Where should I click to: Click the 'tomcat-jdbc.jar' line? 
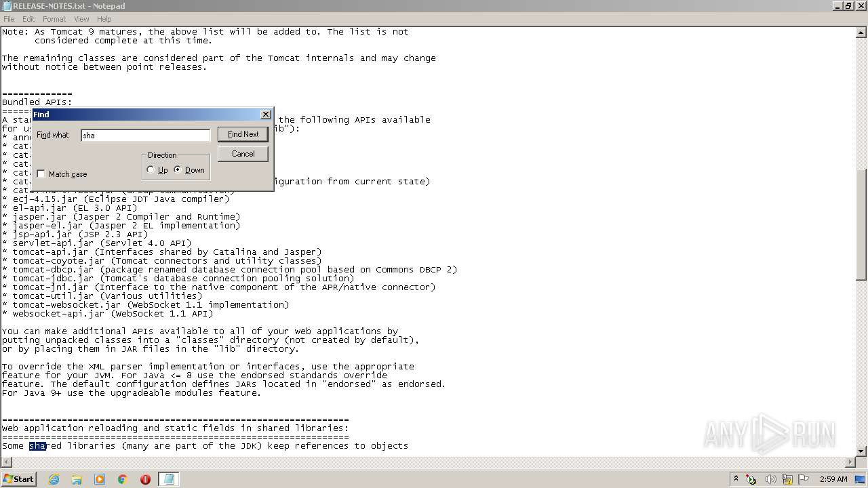tap(178, 279)
